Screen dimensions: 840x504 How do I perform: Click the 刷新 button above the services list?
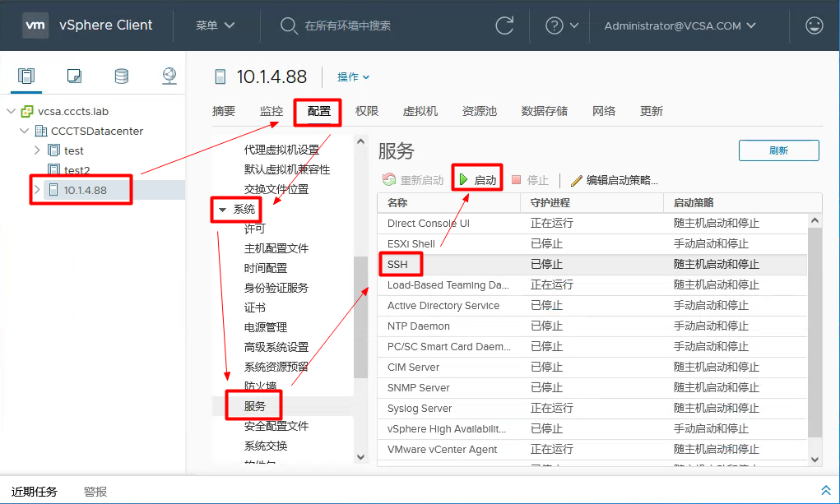point(778,150)
